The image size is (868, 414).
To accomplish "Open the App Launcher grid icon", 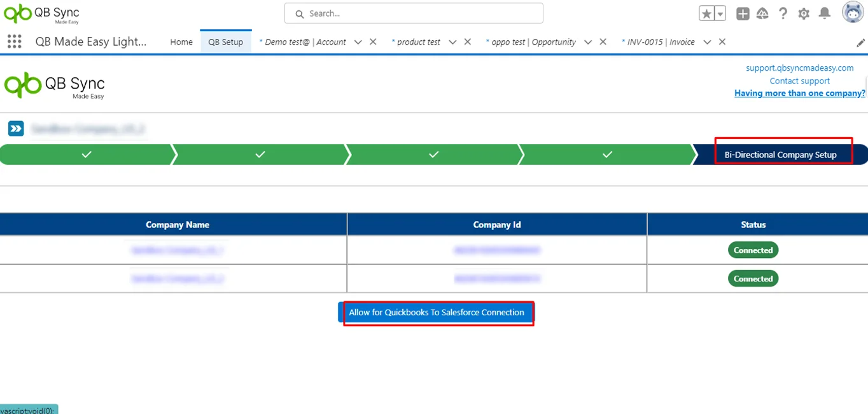I will pos(14,41).
